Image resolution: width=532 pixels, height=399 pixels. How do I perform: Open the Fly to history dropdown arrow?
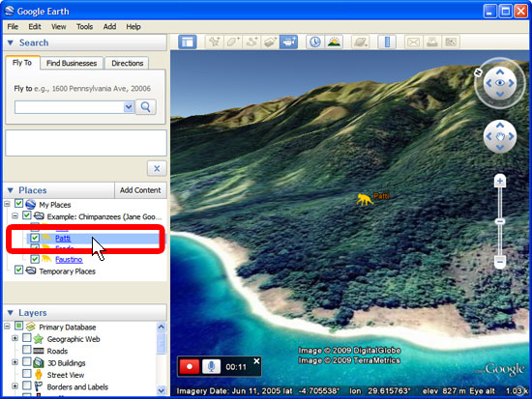[x=129, y=107]
